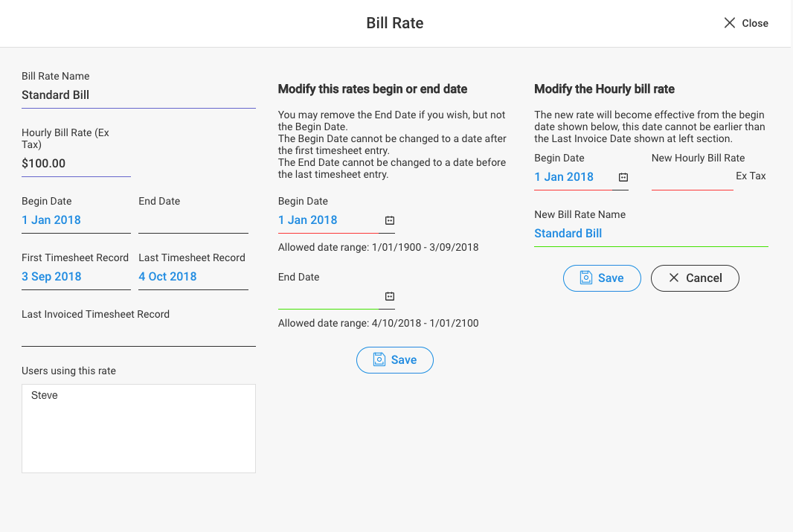Select First Timesheet Record 3 Sep 2018
Image resolution: width=793 pixels, height=532 pixels.
pos(77,277)
